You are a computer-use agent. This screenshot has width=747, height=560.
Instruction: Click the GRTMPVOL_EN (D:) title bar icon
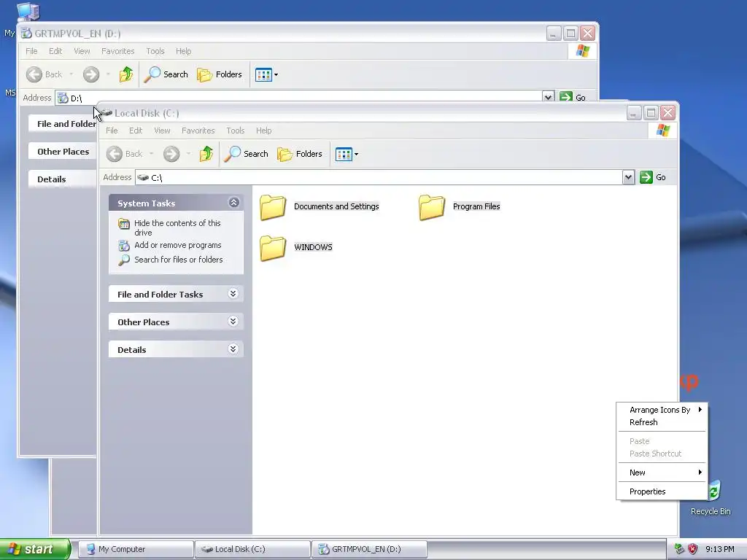(27, 34)
